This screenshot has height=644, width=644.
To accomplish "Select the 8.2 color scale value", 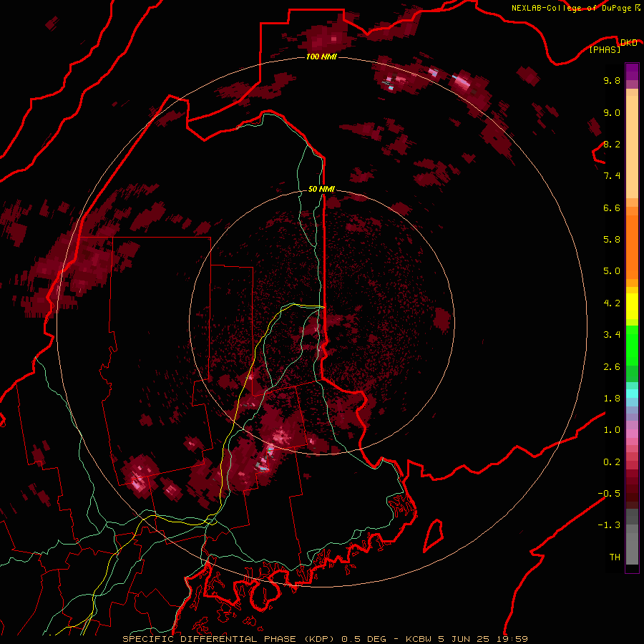I will click(612, 145).
